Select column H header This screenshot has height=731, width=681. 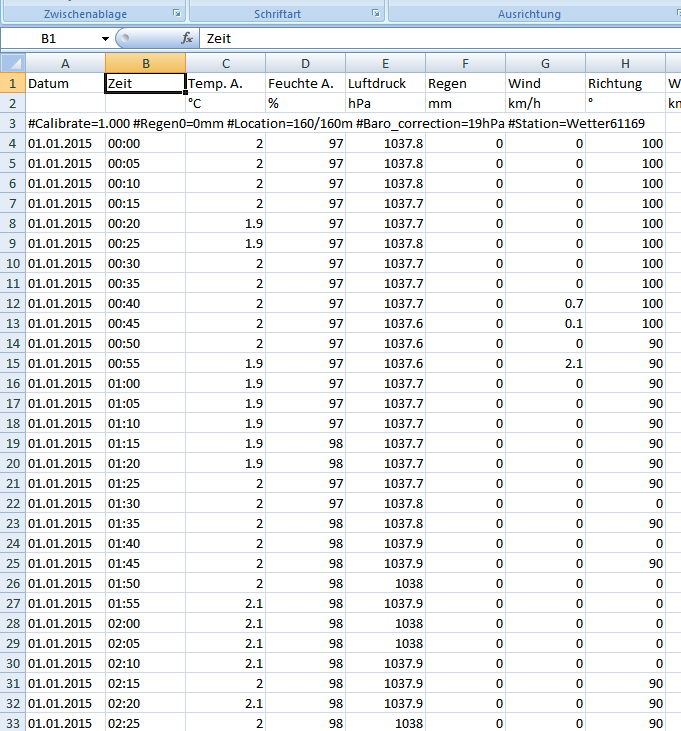(625, 63)
